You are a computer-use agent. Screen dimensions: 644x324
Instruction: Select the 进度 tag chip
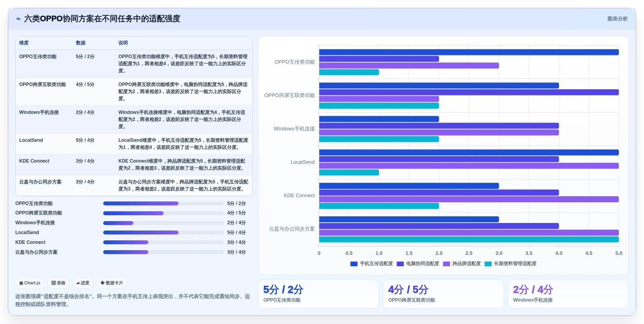tap(83, 283)
